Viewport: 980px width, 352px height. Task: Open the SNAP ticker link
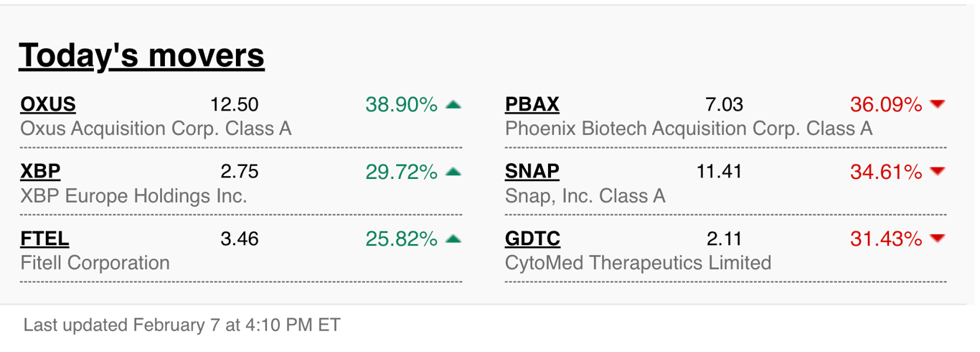click(x=532, y=172)
